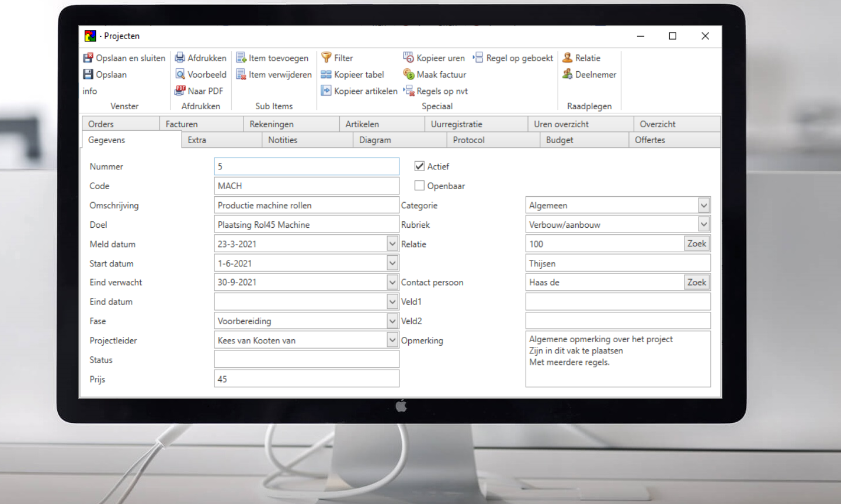
Task: Click Zoek button next to Contact persoon
Action: [x=697, y=282]
